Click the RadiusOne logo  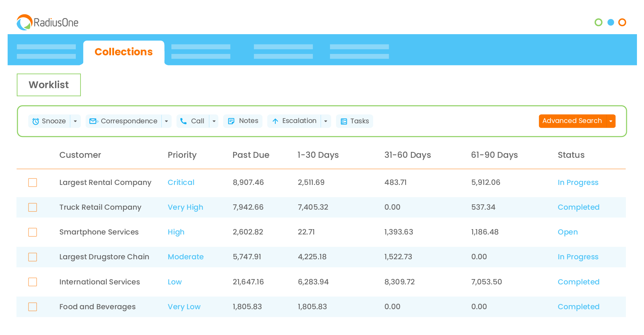click(47, 22)
